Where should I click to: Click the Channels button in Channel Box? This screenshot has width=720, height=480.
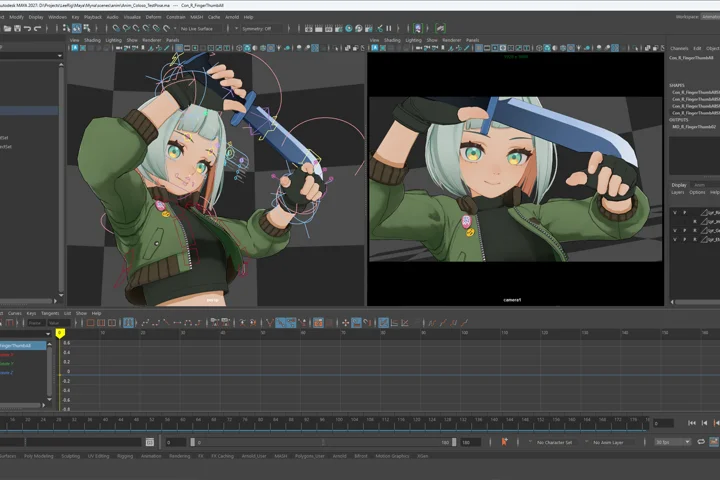click(x=679, y=48)
